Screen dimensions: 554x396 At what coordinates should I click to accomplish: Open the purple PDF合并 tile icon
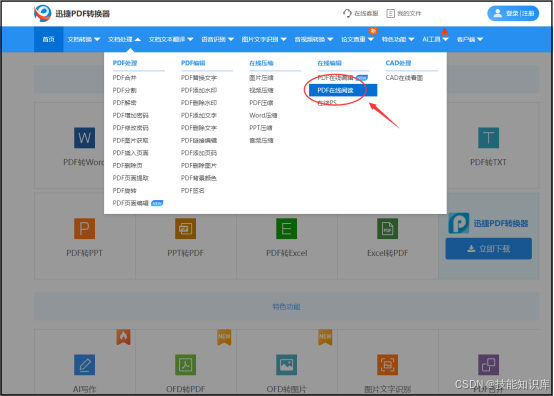pos(488,365)
